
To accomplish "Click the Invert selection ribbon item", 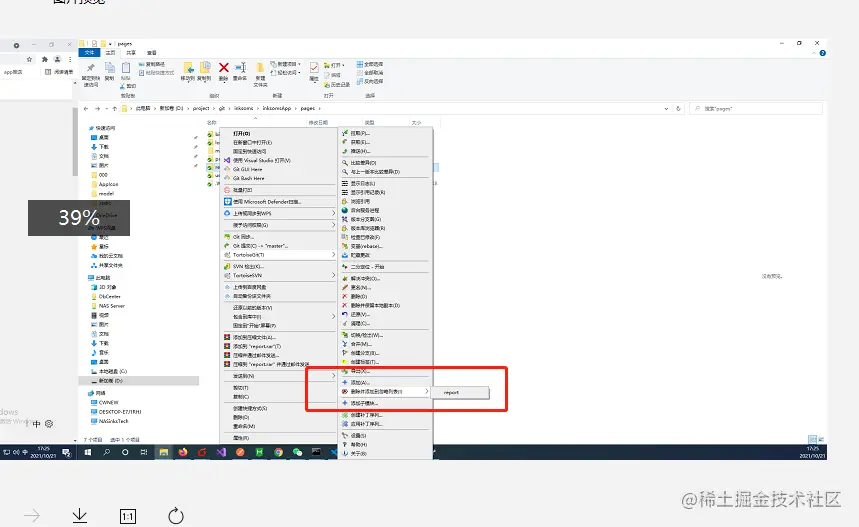I will click(x=370, y=81).
